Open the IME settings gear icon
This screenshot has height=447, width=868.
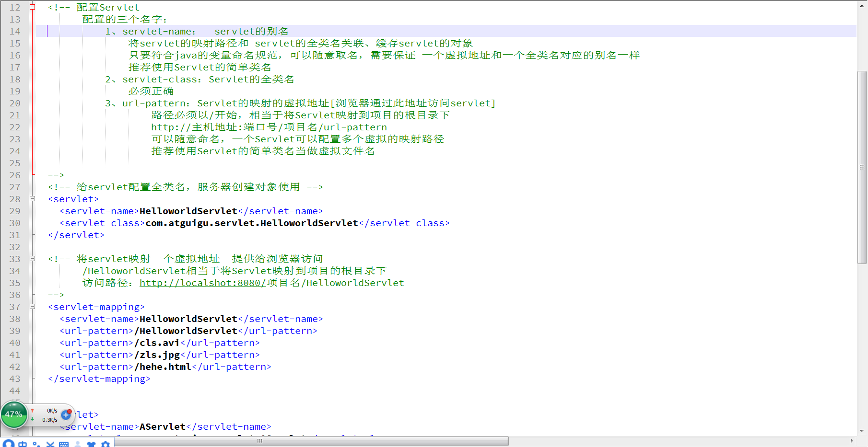(x=106, y=444)
